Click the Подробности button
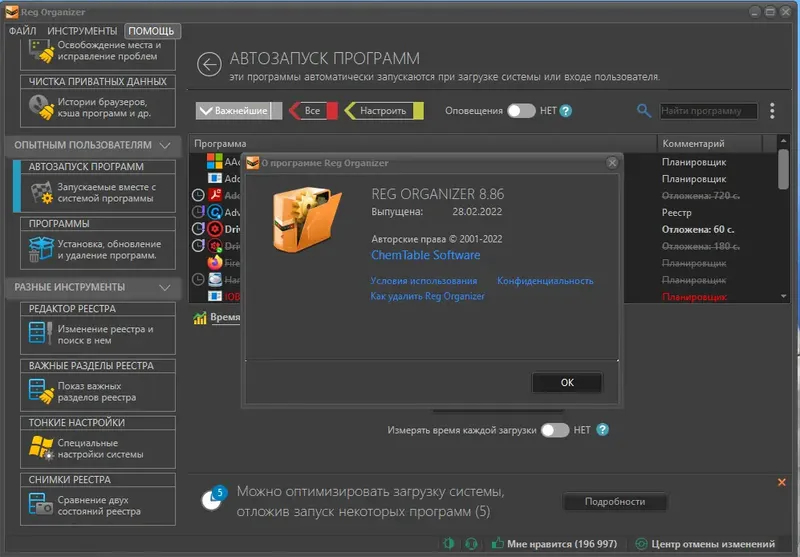 [615, 502]
